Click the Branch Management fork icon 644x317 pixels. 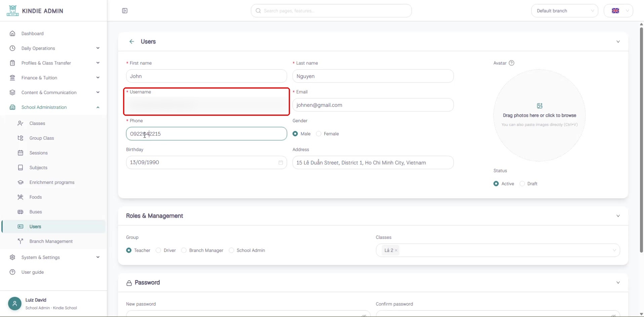[x=21, y=241]
